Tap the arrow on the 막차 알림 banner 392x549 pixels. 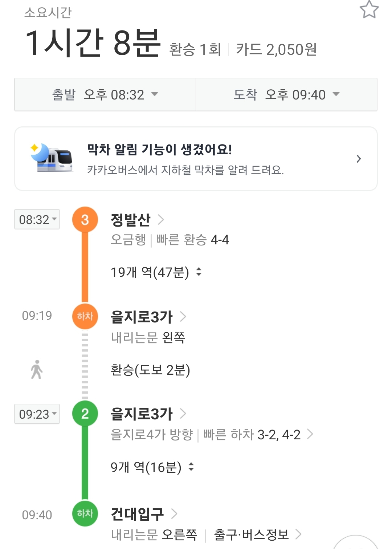point(359,159)
